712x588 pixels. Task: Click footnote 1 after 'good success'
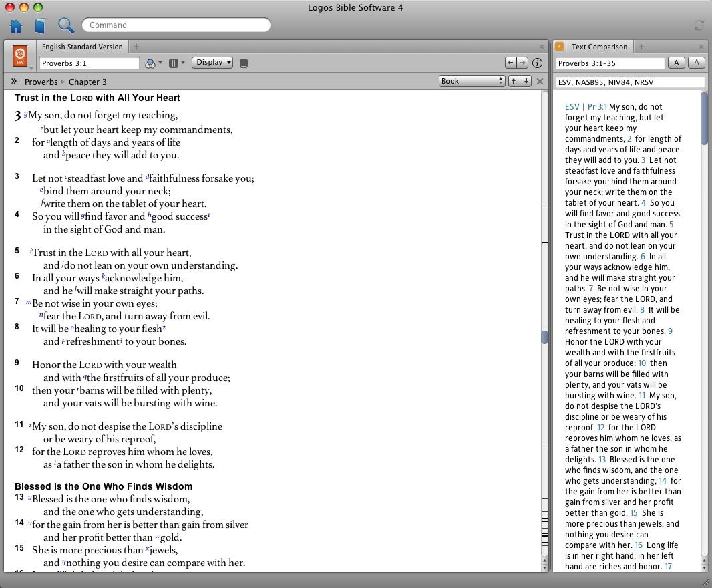pyautogui.click(x=209, y=214)
